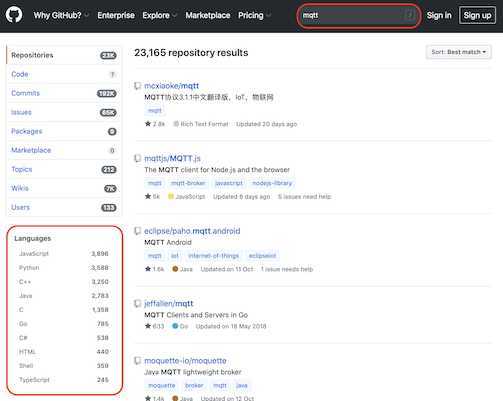Open the Sort: Best match dropdown
Screen dimensions: 503x401
tap(458, 52)
